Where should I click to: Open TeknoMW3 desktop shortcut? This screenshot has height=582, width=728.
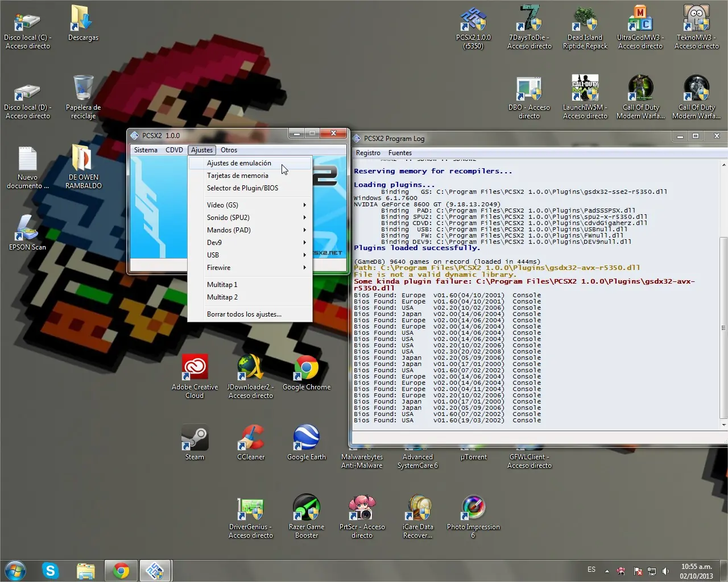coord(697,27)
